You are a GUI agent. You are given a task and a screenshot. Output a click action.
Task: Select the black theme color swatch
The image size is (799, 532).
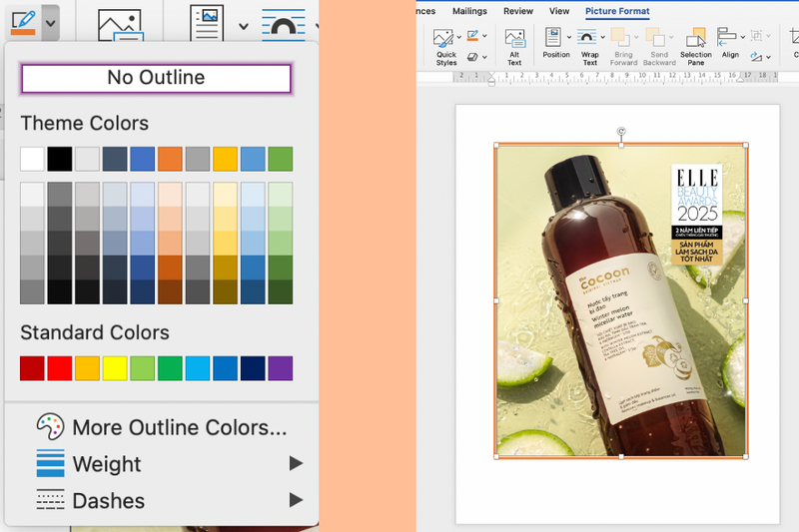tap(60, 159)
